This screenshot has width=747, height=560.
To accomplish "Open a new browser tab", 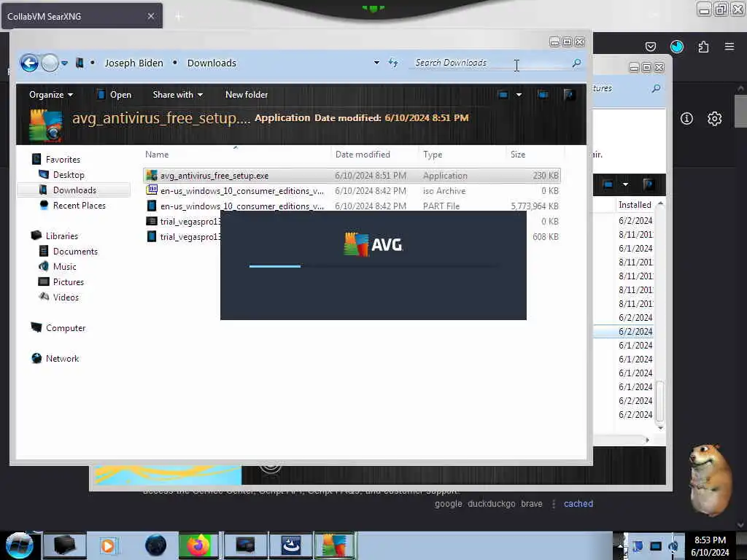I will point(179,17).
